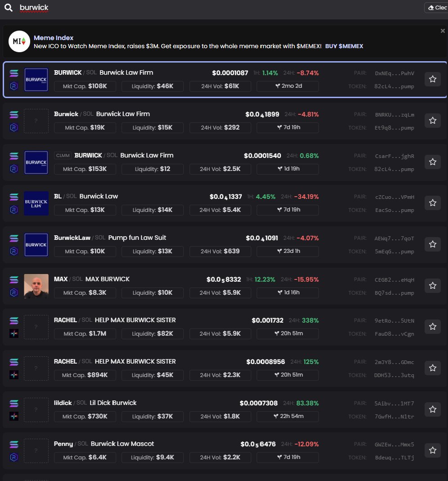Click the BUY $MEMEX link
This screenshot has width=448, height=481.
pyautogui.click(x=344, y=46)
